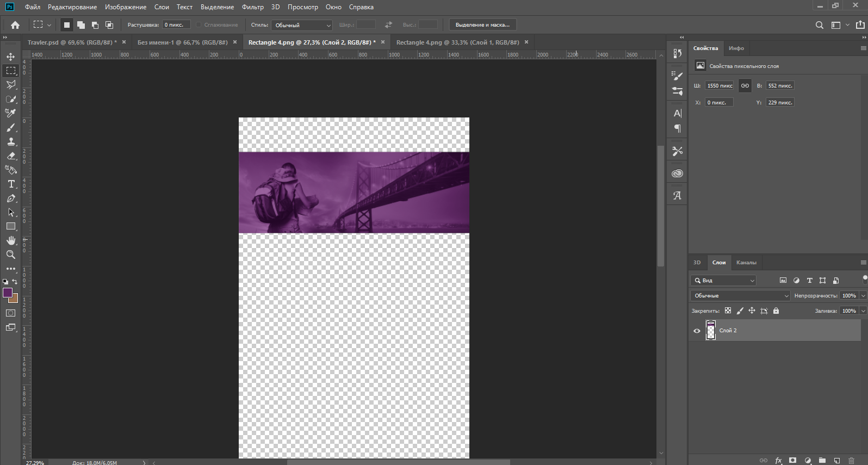Toggle type layer filter icon

(x=809, y=281)
